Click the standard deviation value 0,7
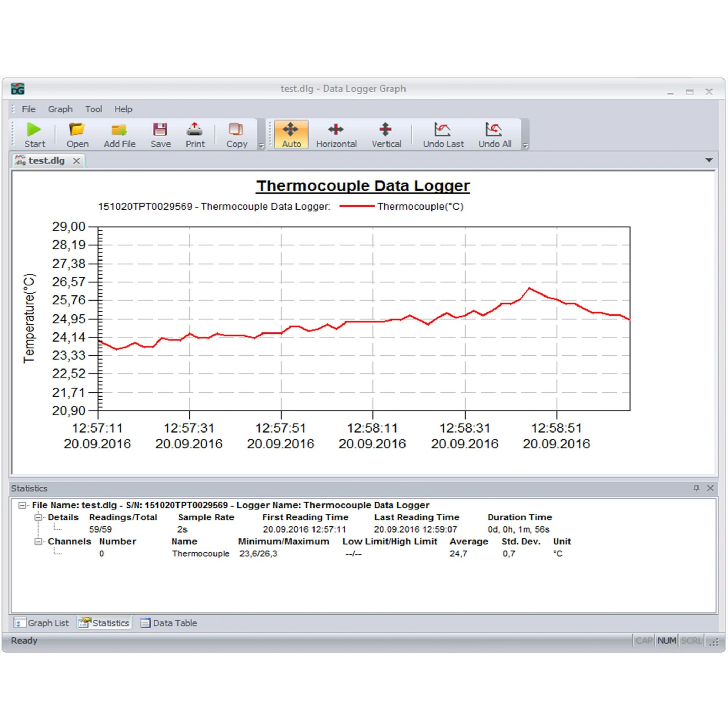 click(x=509, y=554)
